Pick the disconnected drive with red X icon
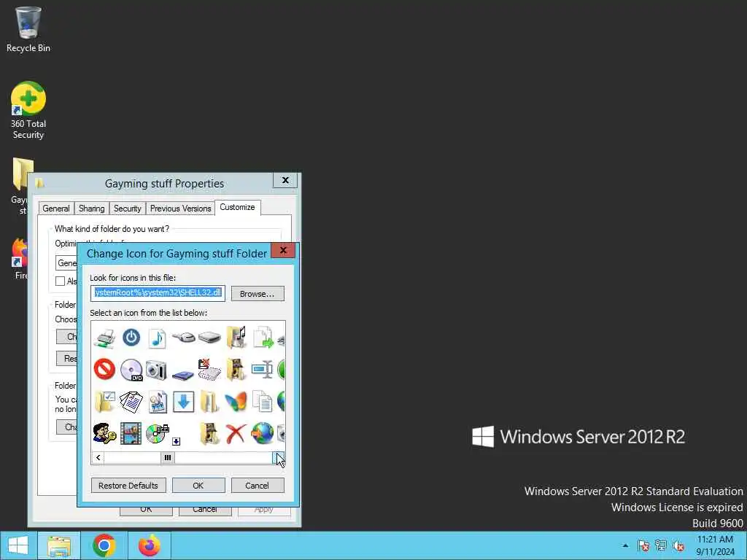747x560 pixels. 209,370
